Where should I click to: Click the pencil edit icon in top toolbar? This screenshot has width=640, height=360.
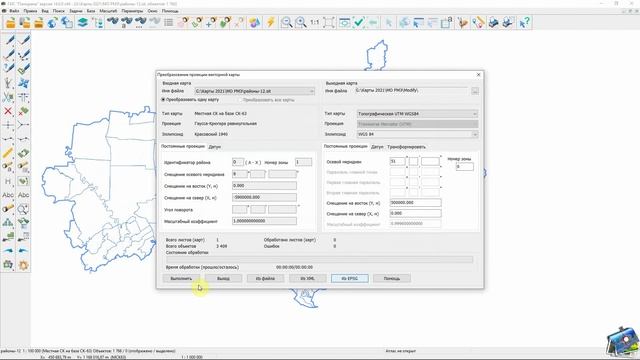pos(478,22)
